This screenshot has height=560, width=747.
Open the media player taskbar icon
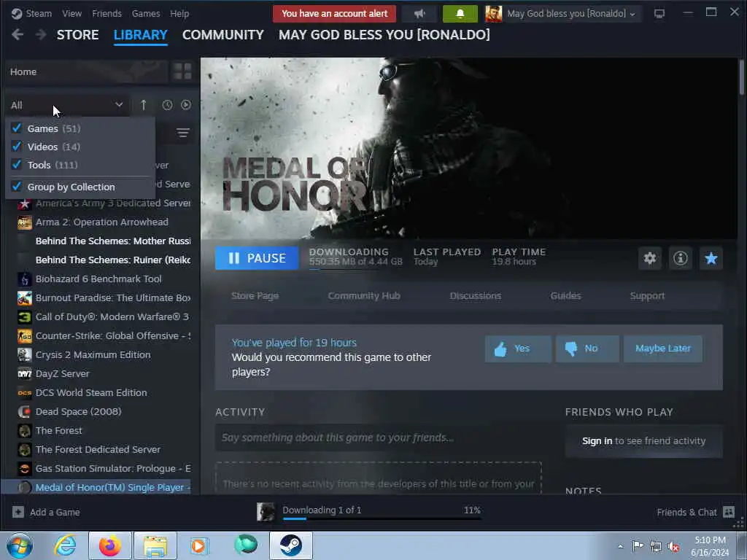tap(199, 545)
